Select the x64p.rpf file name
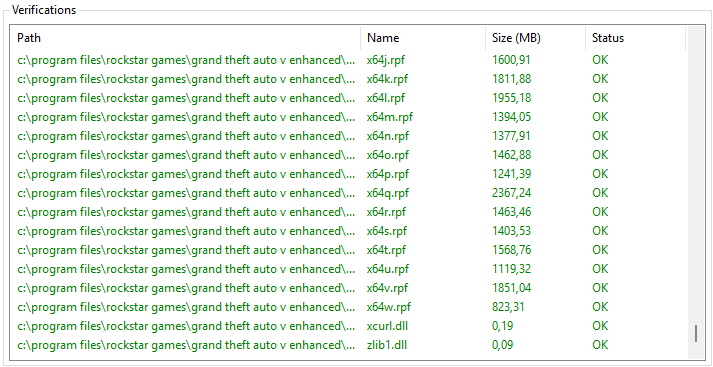The image size is (713, 367). point(387,174)
